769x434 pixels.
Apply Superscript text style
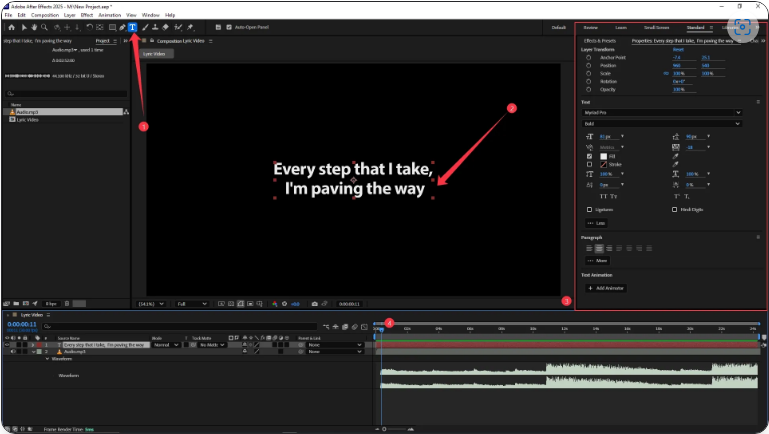677,196
